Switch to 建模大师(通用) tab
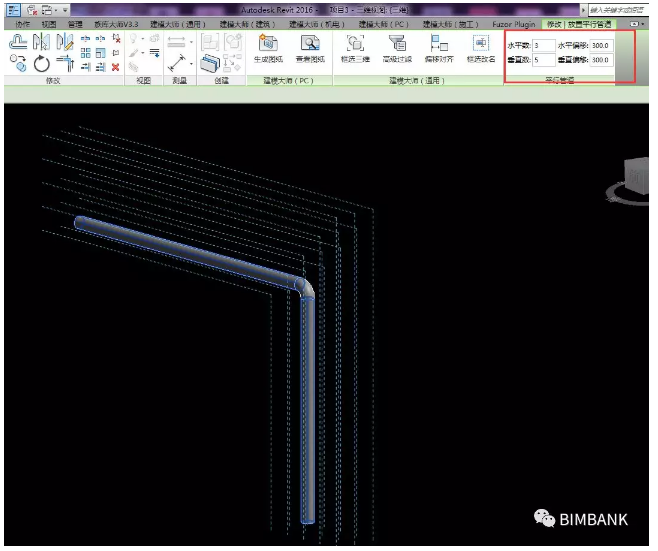 (178, 24)
